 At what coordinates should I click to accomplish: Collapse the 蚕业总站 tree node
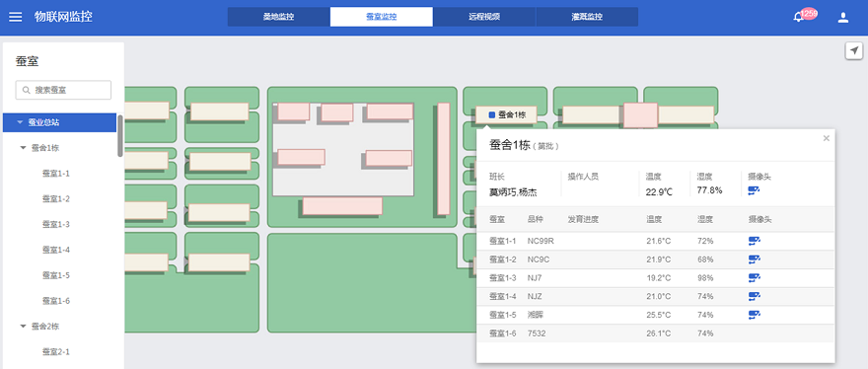(20, 122)
